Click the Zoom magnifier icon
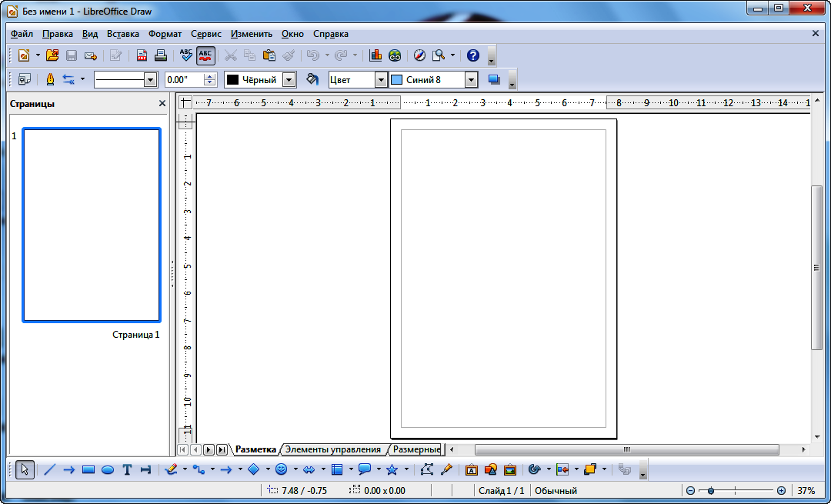The width and height of the screenshot is (831, 504). point(439,55)
